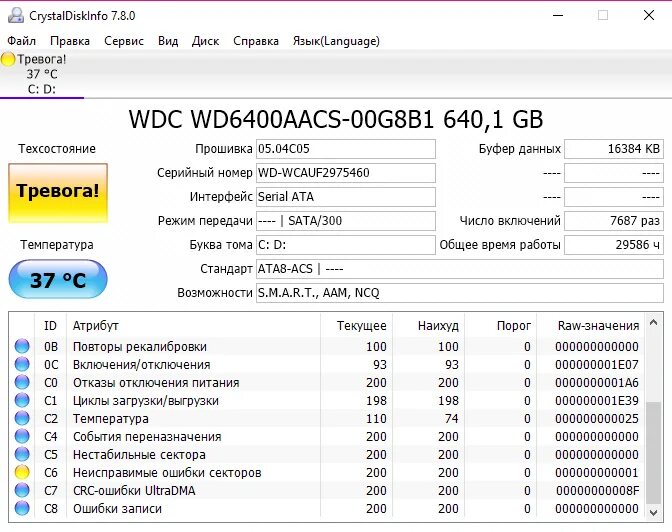The height and width of the screenshot is (532, 672).
Task: Click the transfer mode field SATA/300
Action: [345, 221]
